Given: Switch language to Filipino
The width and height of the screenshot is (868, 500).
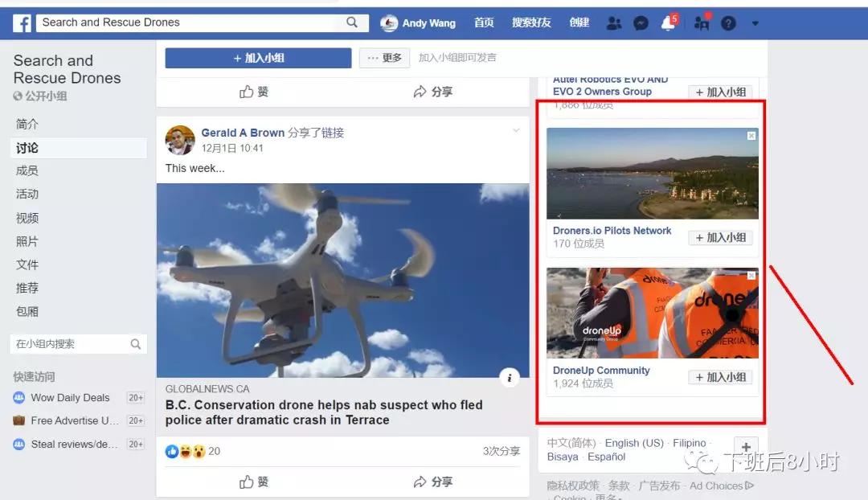Looking at the screenshot, I should tap(690, 443).
